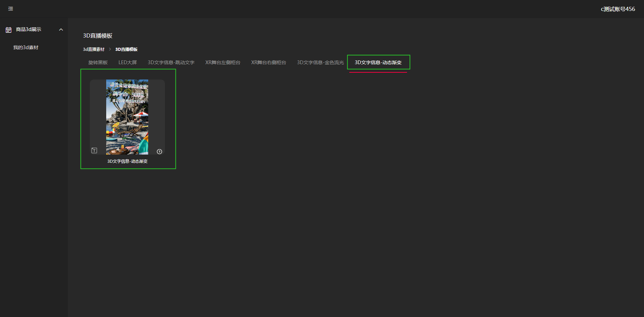Screen dimensions: 644x317
Task: Click the 3D文字信息-动态渐变 card caption
Action: click(x=127, y=161)
